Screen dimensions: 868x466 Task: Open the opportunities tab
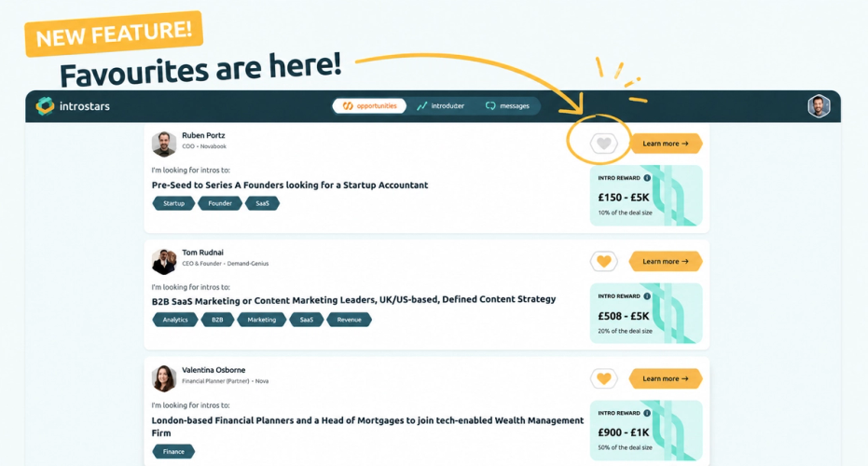[x=369, y=105]
